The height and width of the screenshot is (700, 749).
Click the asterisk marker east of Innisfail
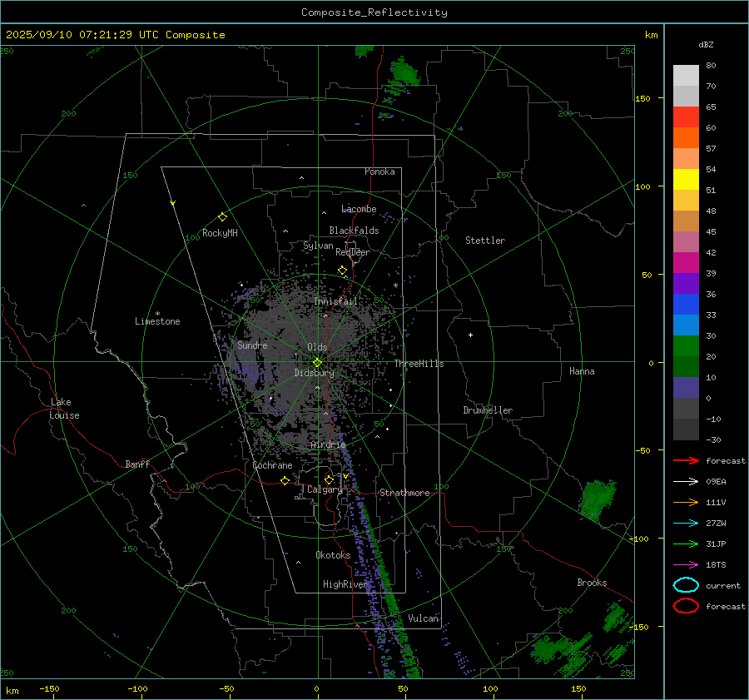pyautogui.click(x=395, y=285)
